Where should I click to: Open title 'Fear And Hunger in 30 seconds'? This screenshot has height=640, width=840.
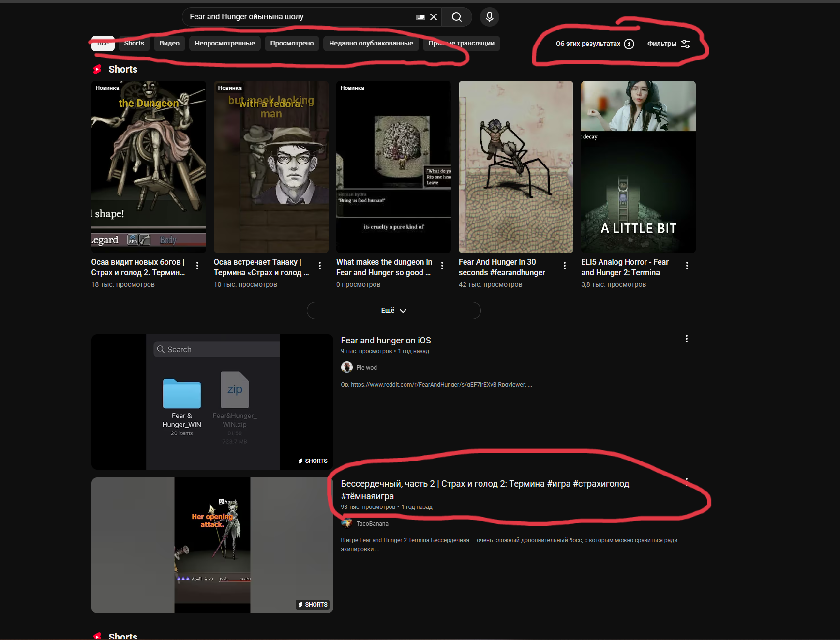(x=502, y=267)
